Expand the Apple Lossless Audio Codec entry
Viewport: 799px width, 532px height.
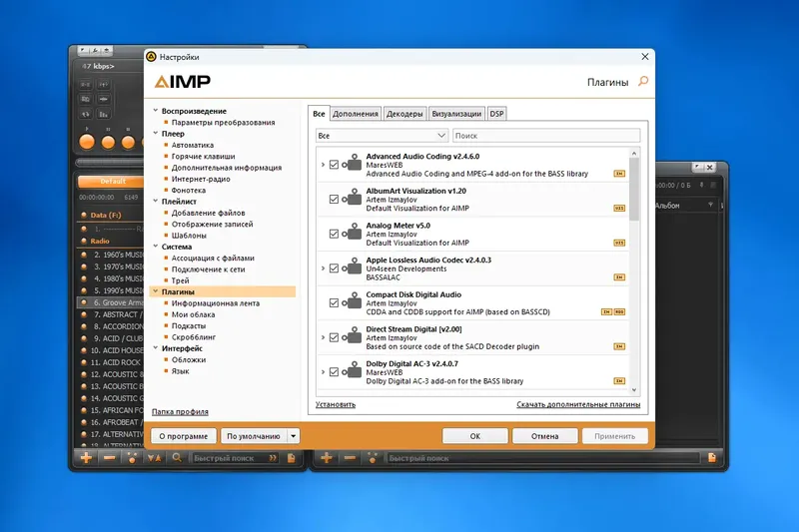coord(323,268)
